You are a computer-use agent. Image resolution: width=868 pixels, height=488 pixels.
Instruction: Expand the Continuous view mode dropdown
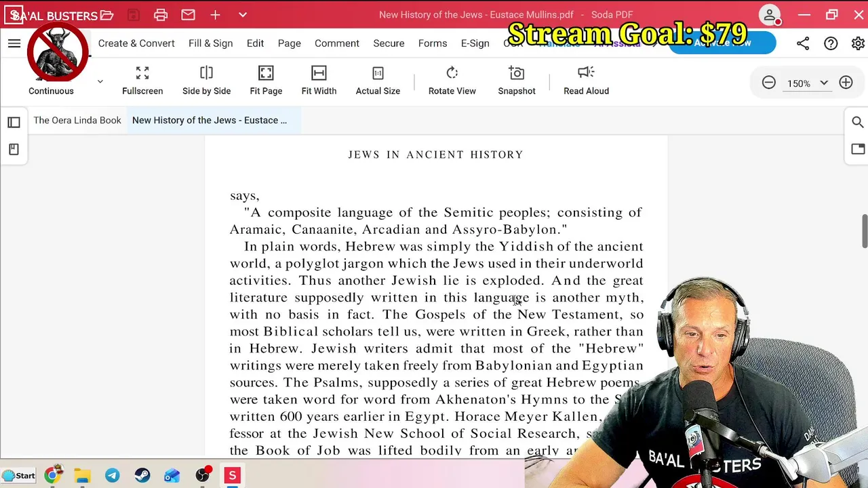click(x=100, y=81)
